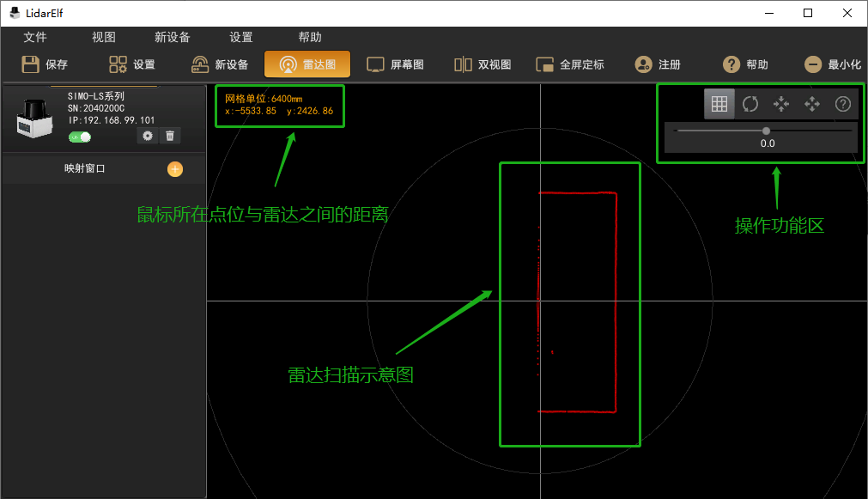Add a mapping window with plus icon
This screenshot has width=868, height=499.
click(x=174, y=169)
